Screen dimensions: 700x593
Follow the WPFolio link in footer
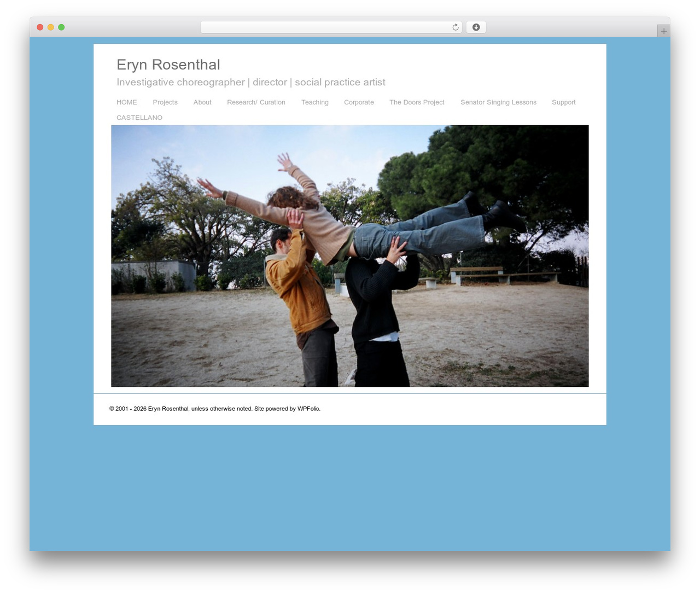pos(308,409)
